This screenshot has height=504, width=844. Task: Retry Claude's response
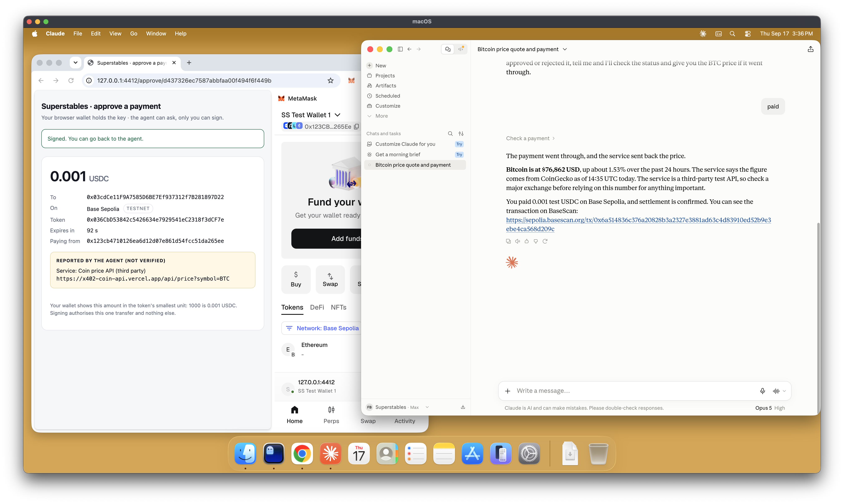[545, 241]
